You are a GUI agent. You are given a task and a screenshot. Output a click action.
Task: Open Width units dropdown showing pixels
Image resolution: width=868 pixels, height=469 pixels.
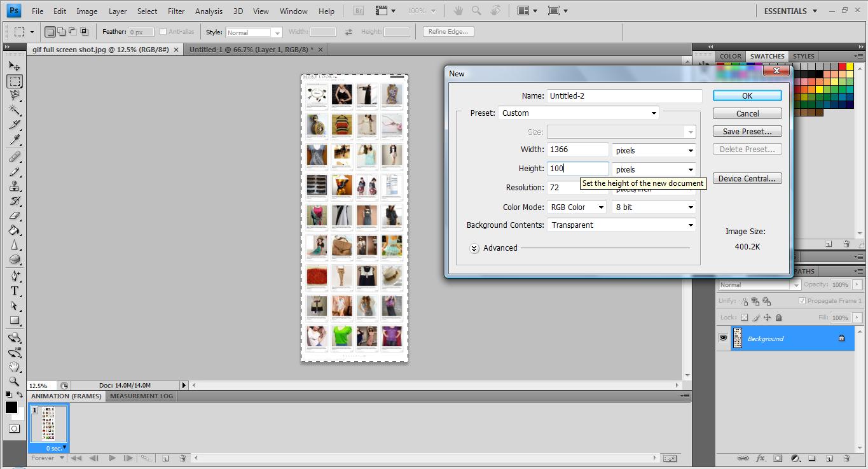pyautogui.click(x=654, y=150)
